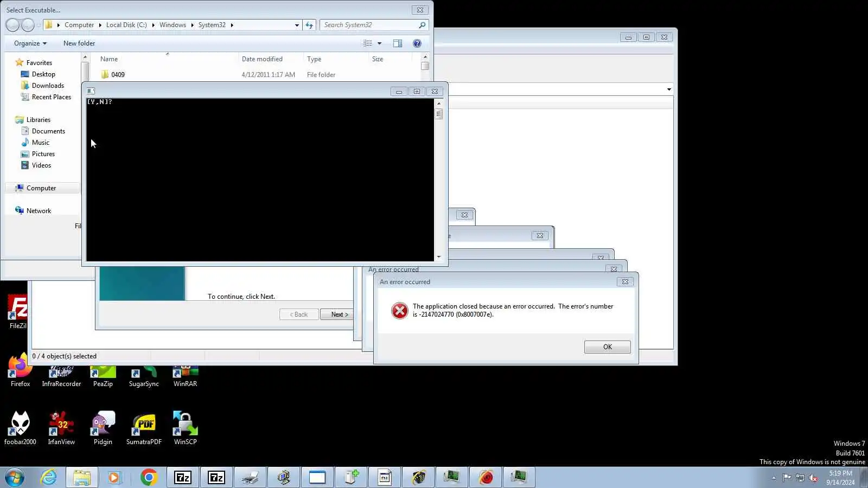The height and width of the screenshot is (488, 868).
Task: Click the taskbar clock and date
Action: click(840, 478)
